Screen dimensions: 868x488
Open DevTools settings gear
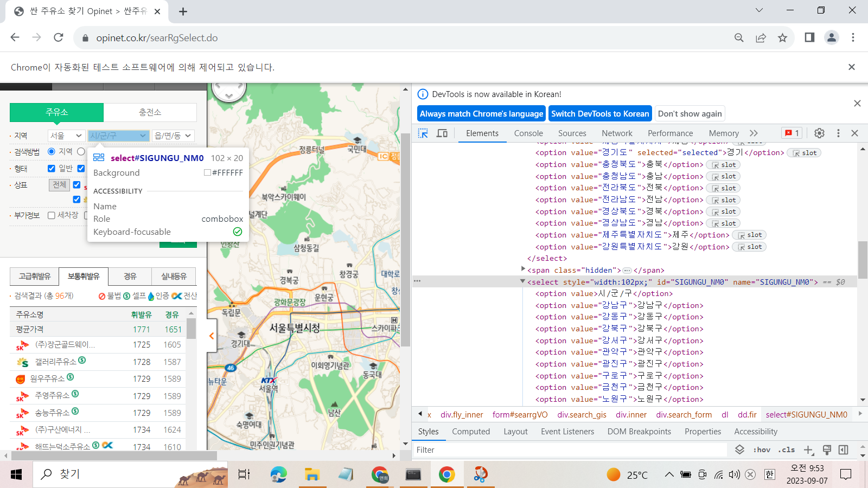pos(819,133)
